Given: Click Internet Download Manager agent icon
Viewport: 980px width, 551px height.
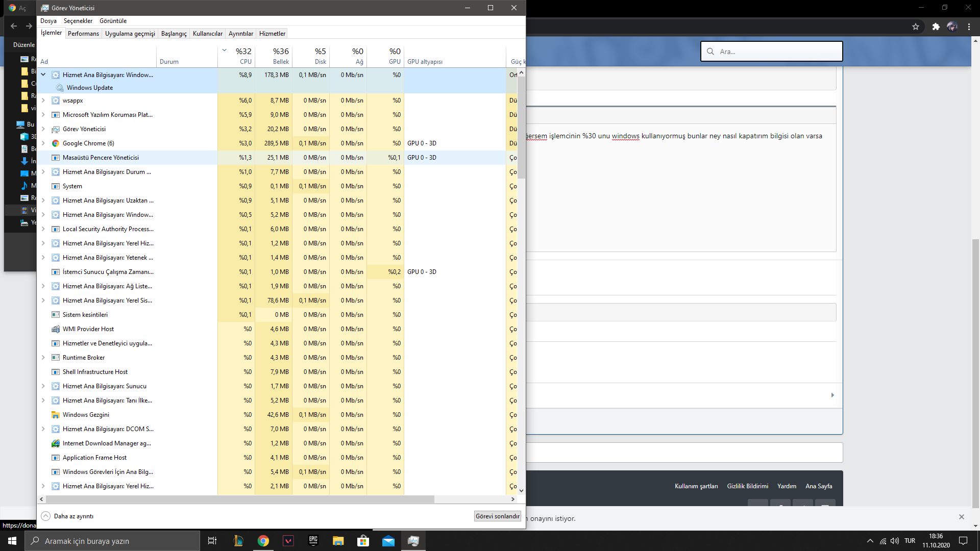Looking at the screenshot, I should [x=56, y=443].
